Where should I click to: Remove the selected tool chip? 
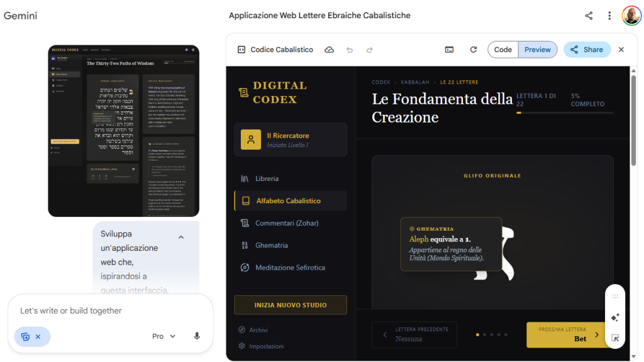pos(38,337)
